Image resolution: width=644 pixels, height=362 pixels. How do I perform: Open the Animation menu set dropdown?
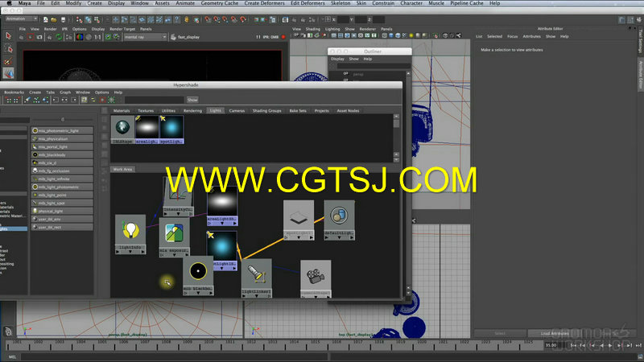point(22,19)
